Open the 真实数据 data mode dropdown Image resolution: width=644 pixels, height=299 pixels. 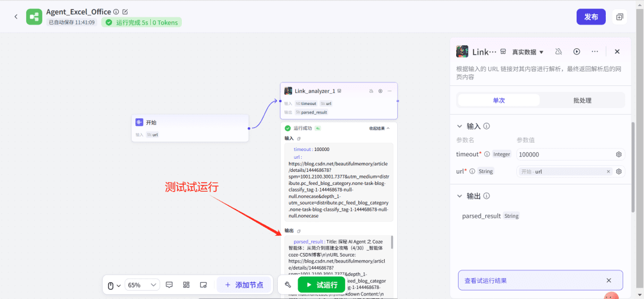coord(528,52)
